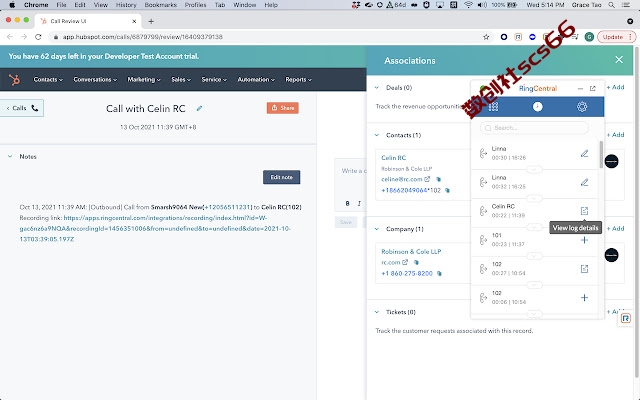Click outbound call icon for Celin RC row

pyautogui.click(x=483, y=211)
